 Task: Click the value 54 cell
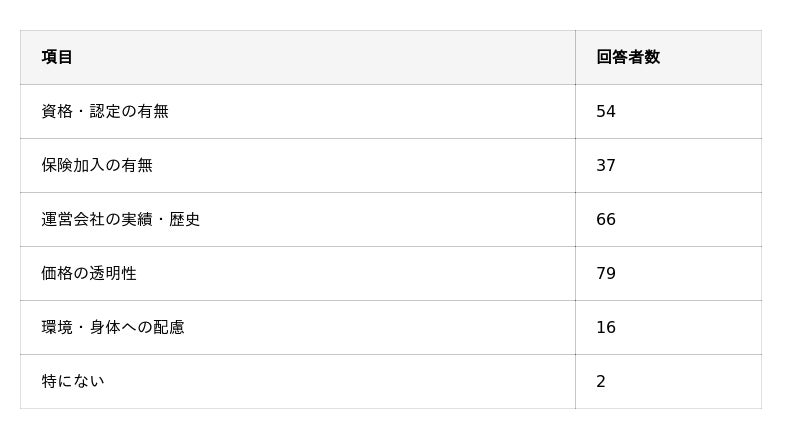point(668,111)
